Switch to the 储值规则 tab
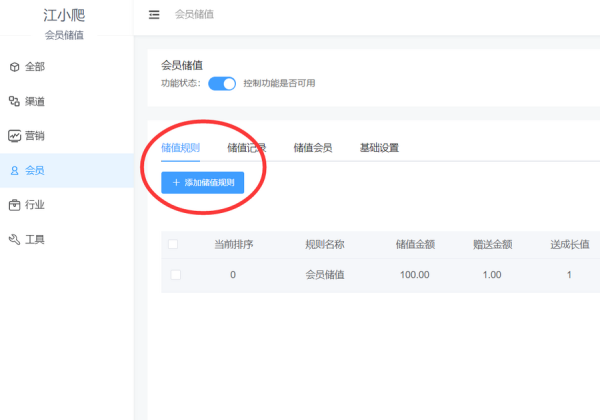 (180, 148)
